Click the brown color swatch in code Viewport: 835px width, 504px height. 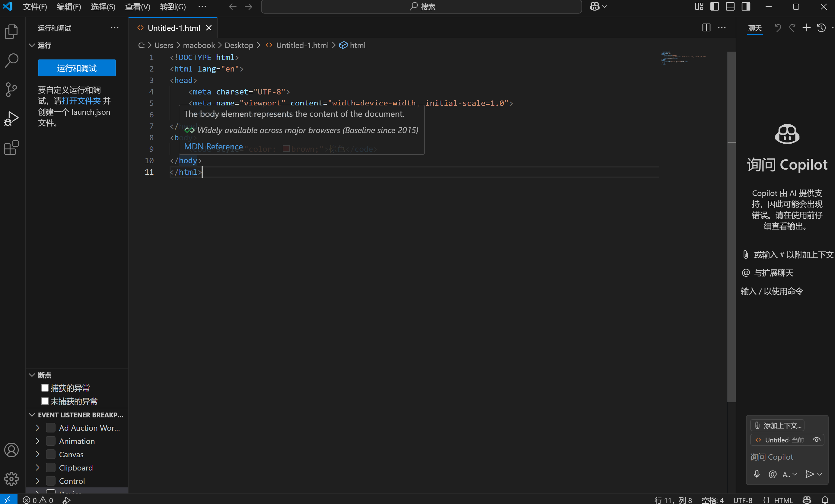coord(286,149)
